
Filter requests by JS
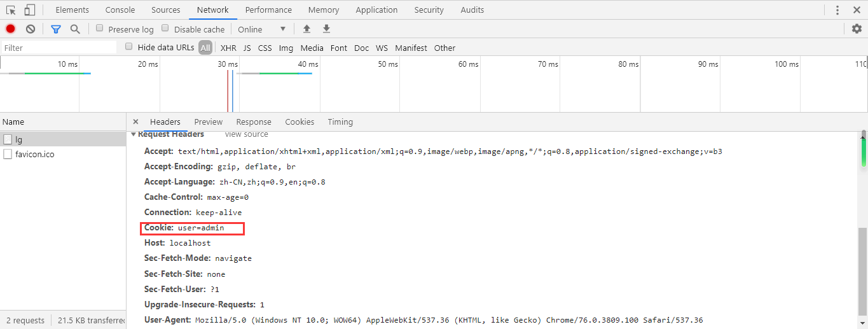point(247,48)
